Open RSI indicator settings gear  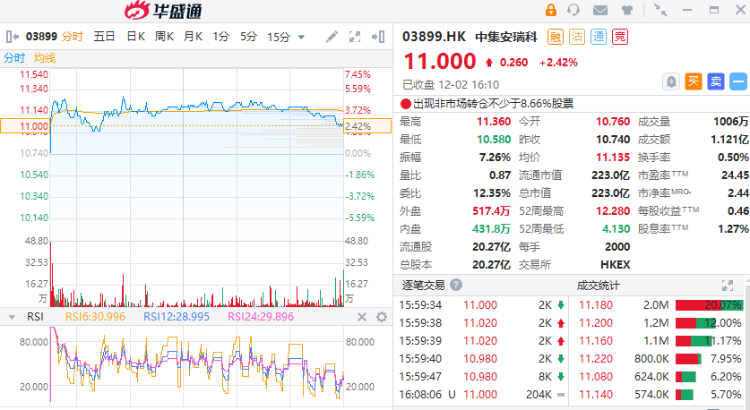tap(381, 317)
